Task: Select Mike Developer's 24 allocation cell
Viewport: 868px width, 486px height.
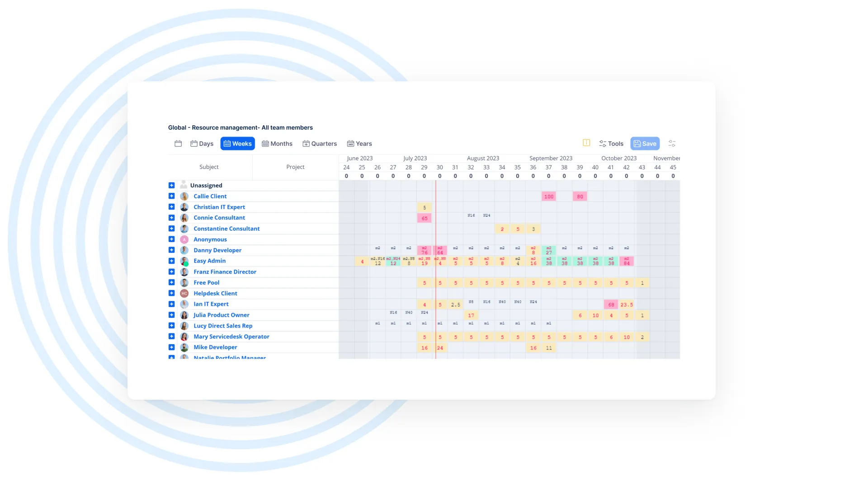Action: [440, 348]
